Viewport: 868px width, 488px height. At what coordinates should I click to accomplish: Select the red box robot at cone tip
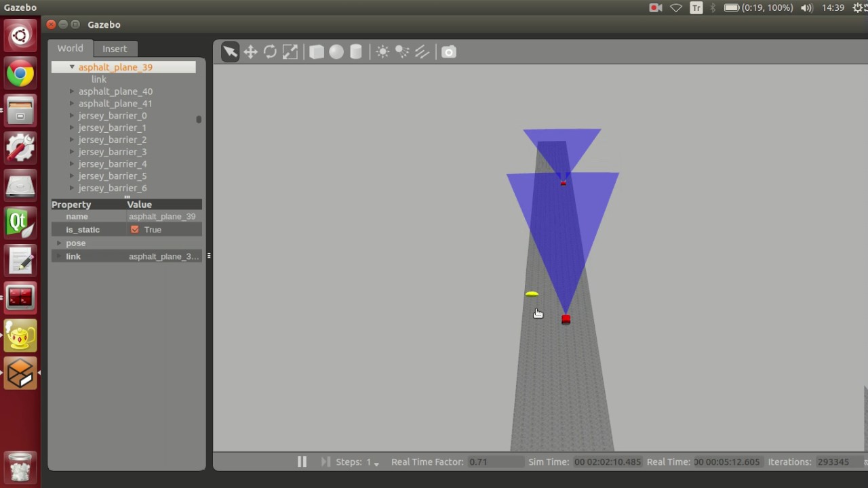(x=566, y=319)
